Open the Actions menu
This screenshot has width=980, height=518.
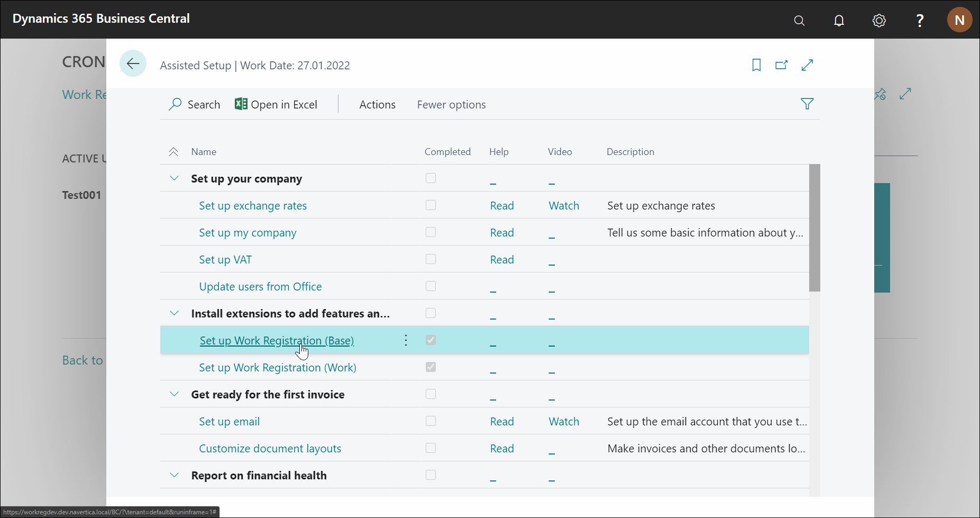coord(377,105)
